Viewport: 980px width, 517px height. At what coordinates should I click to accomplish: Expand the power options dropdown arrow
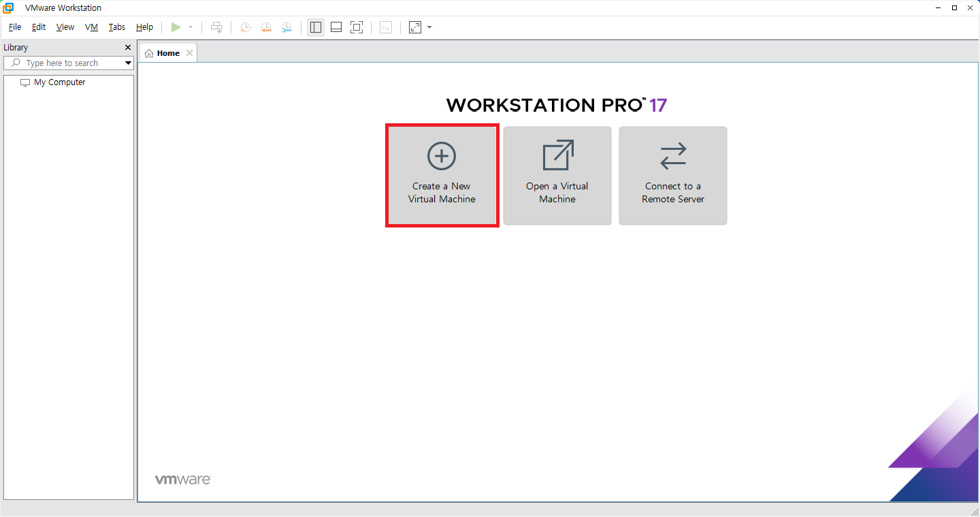[191, 27]
